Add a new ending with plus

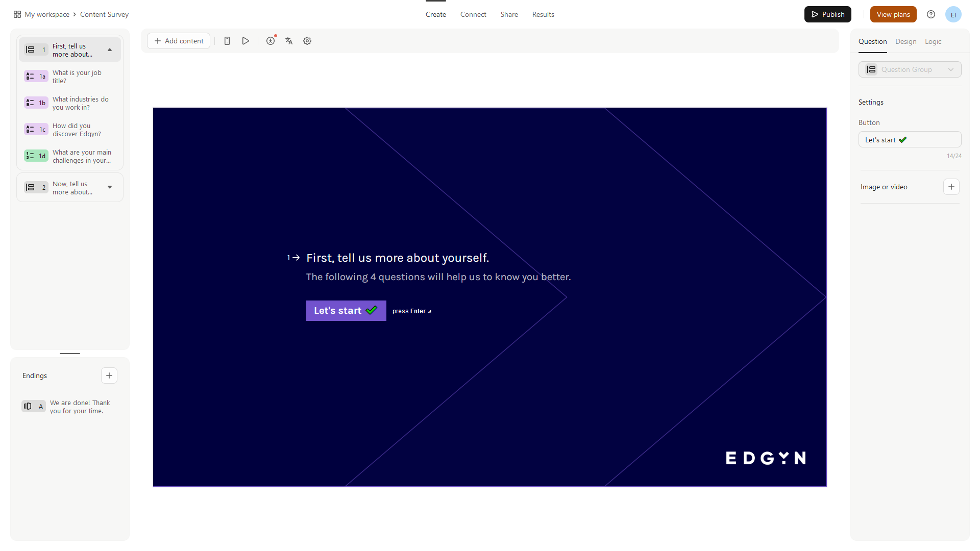coord(109,375)
